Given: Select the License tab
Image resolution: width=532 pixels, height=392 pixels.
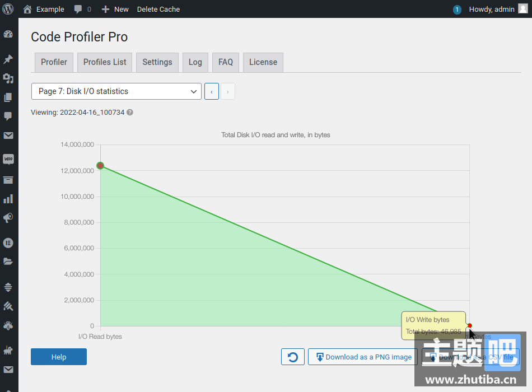Looking at the screenshot, I should (x=263, y=63).
